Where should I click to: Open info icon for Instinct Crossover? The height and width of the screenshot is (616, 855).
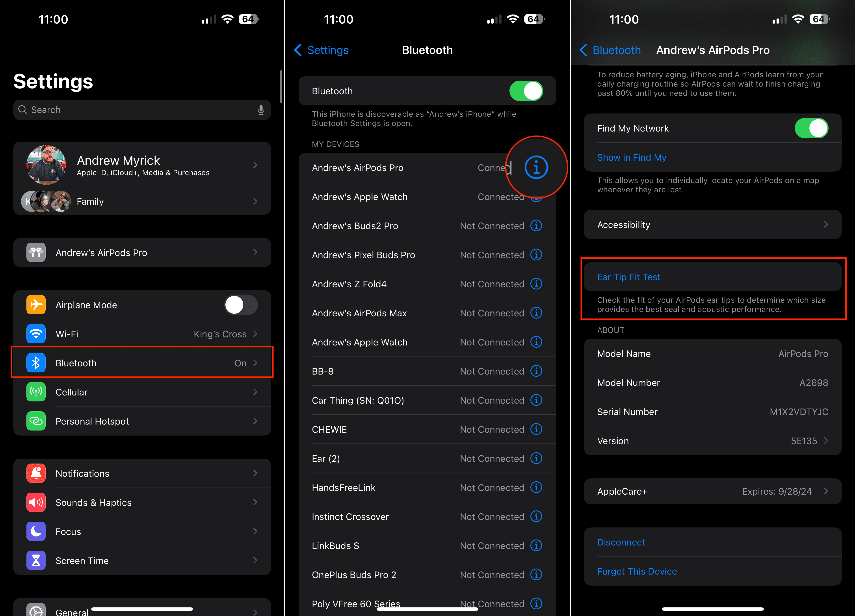click(536, 516)
